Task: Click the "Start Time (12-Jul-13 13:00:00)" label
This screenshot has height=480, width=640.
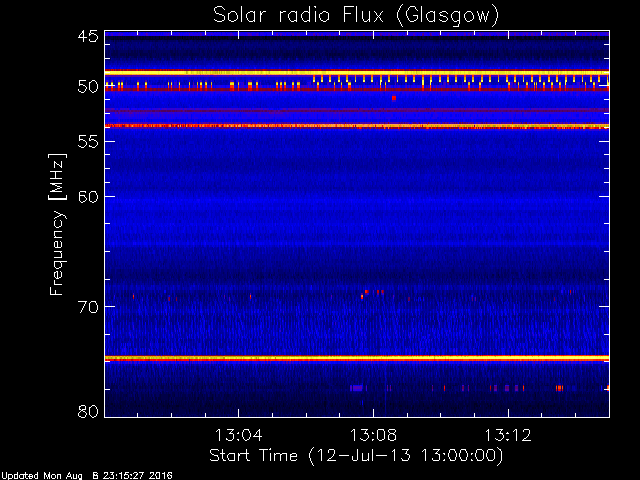Action: click(x=356, y=456)
